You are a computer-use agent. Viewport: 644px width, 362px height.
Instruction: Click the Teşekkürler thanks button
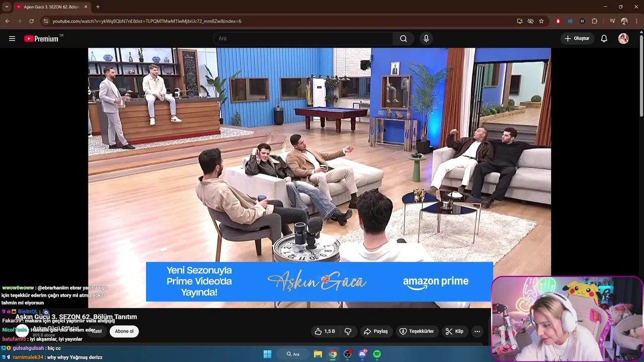(x=417, y=331)
